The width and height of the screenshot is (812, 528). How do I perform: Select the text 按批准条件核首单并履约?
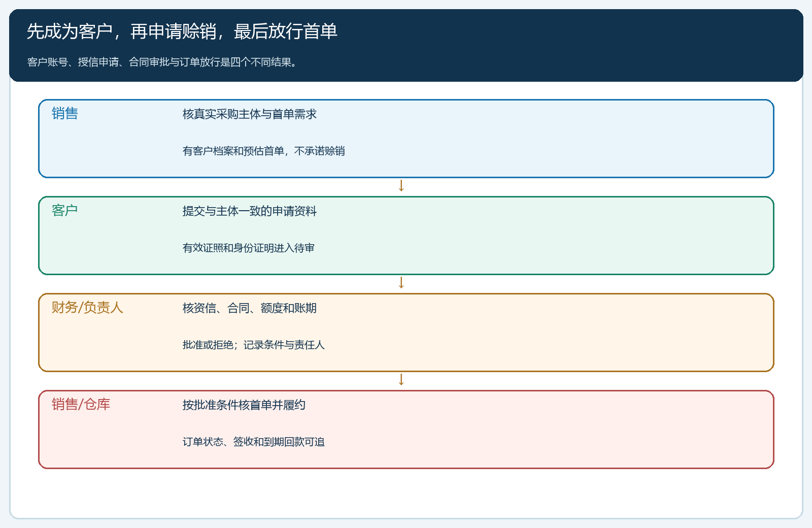coord(244,405)
